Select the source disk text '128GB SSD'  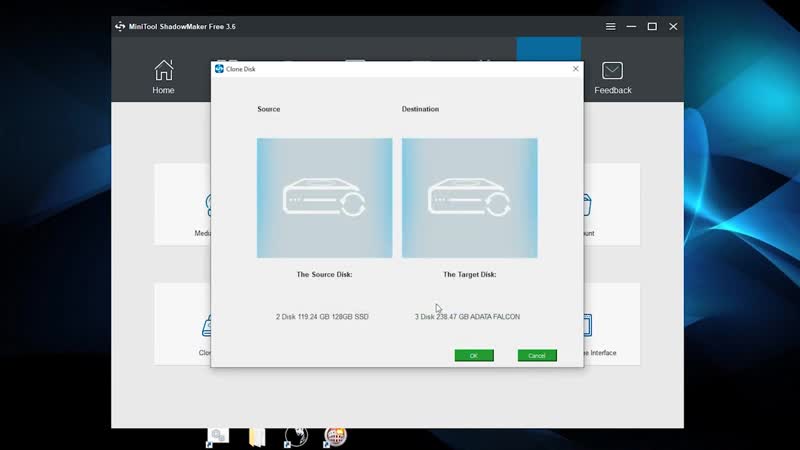(x=350, y=317)
